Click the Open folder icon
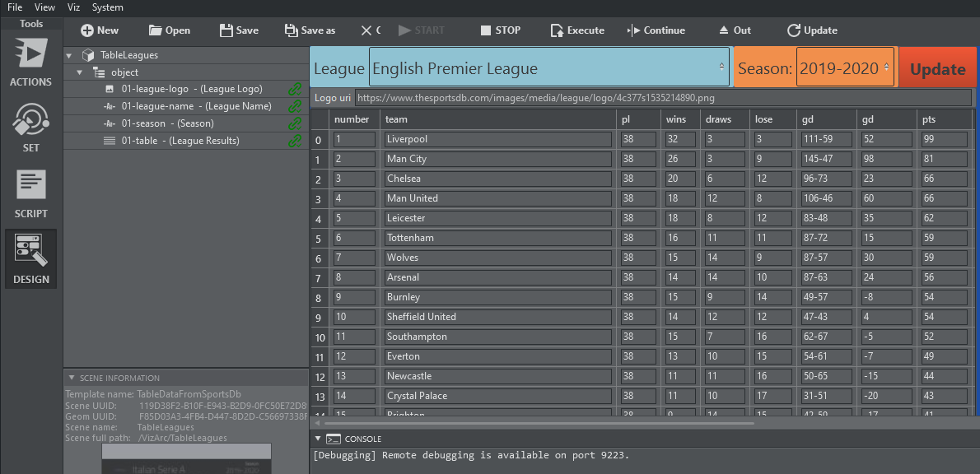Image resolution: width=980 pixels, height=474 pixels. tap(156, 30)
